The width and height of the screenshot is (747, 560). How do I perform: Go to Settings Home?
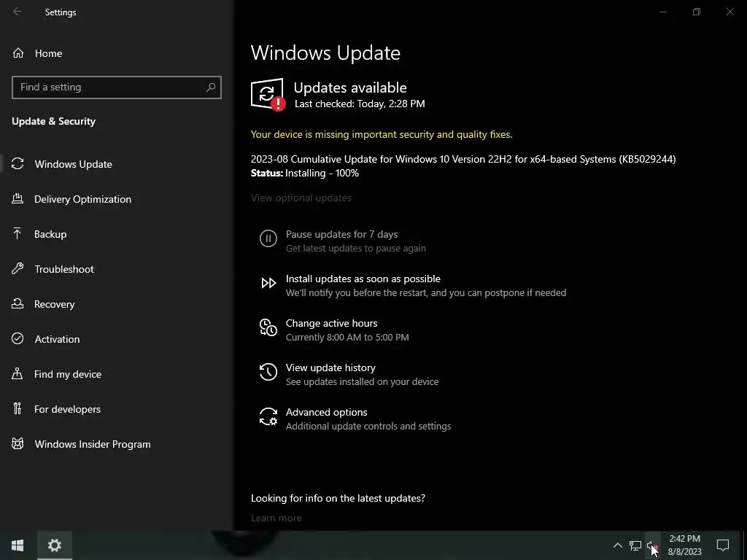click(x=37, y=53)
